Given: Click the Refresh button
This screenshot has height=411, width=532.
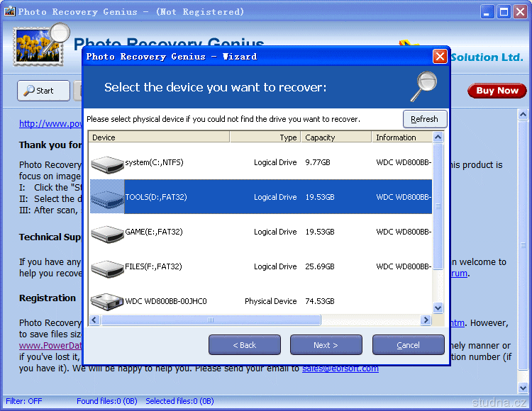Looking at the screenshot, I should coord(425,119).
